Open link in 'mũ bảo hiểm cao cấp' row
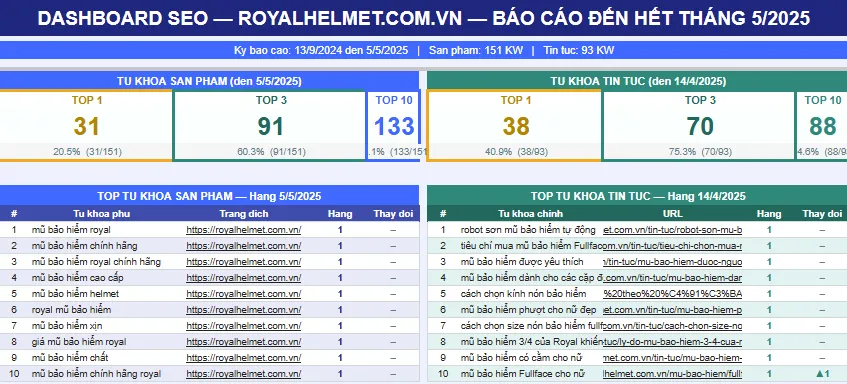The height and width of the screenshot is (384, 847). (x=244, y=278)
